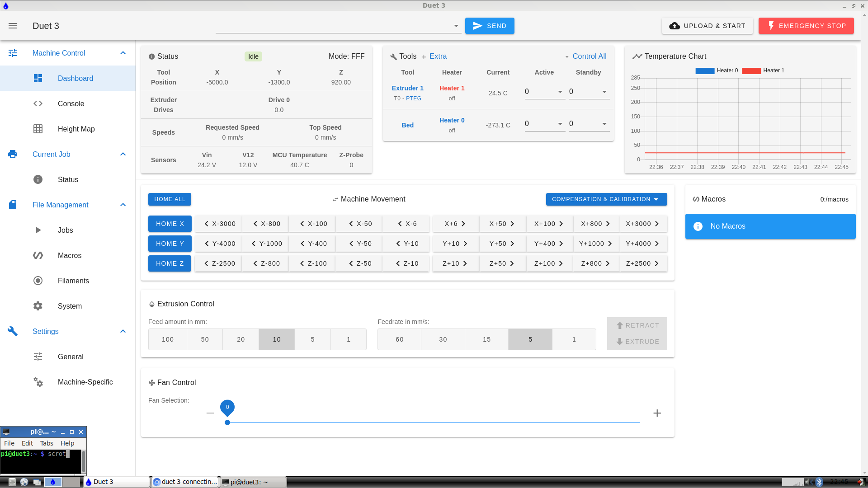868x488 pixels.
Task: Click the Macros sidebar icon
Action: click(x=38, y=255)
